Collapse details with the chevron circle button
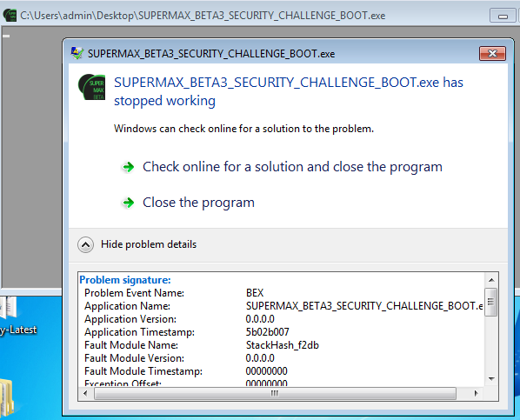Viewport: 520px width, 420px height. (85, 245)
